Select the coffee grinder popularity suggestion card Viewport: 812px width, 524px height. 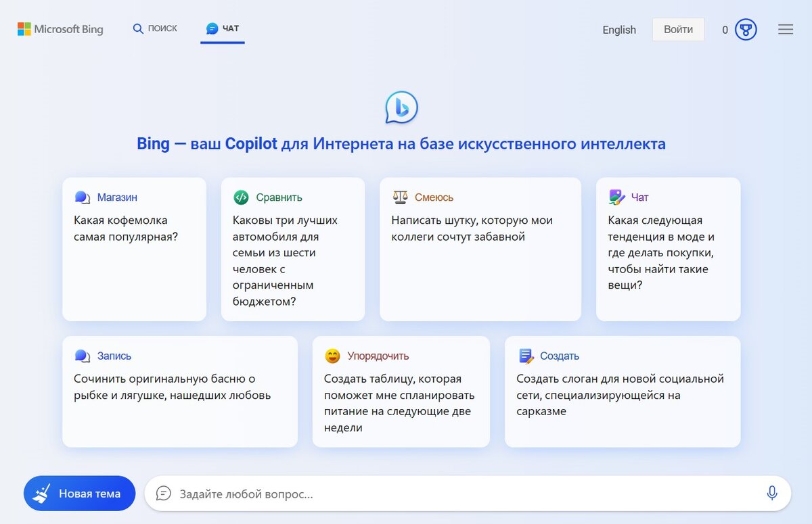(x=134, y=249)
